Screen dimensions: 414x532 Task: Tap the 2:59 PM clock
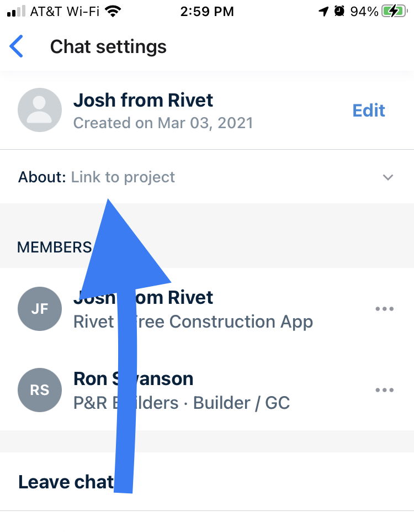pyautogui.click(x=207, y=12)
